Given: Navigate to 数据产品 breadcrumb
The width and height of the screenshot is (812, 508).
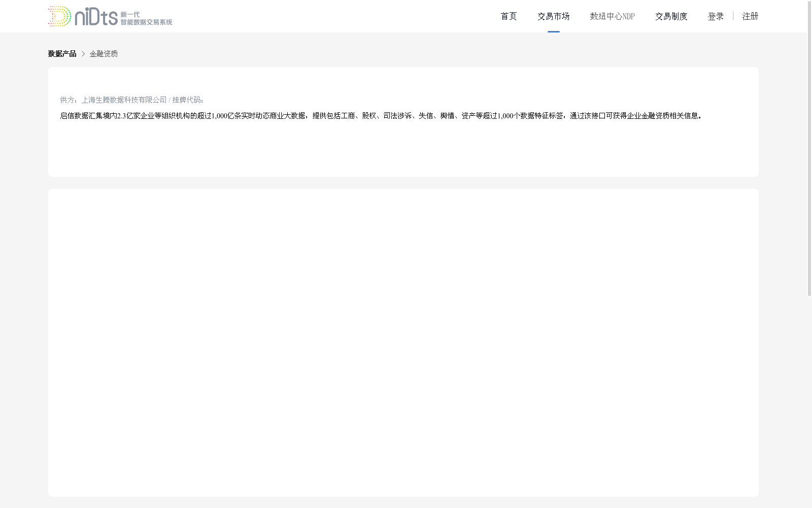Looking at the screenshot, I should 62,54.
